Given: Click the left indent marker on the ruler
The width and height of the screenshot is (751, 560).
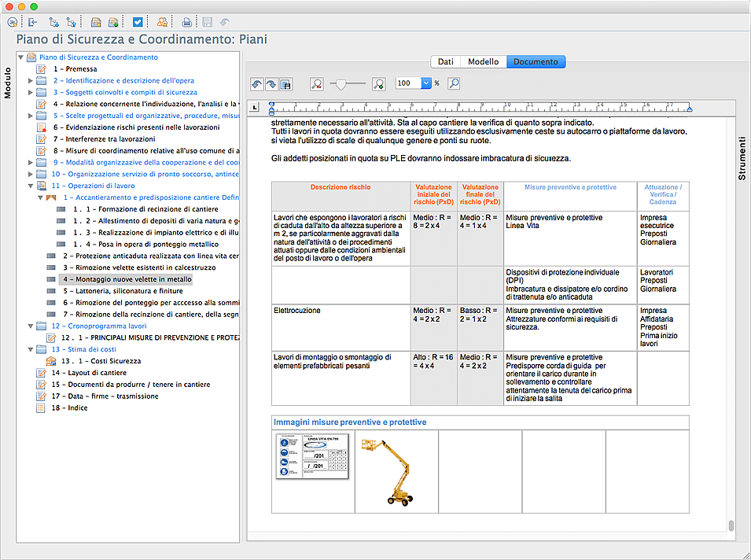Looking at the screenshot, I should coord(271,109).
